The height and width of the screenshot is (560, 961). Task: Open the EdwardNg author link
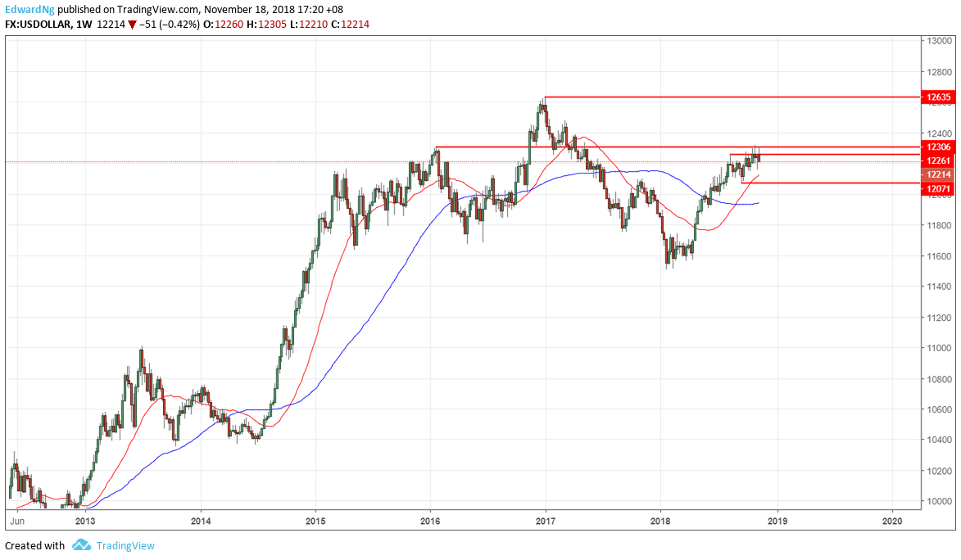pos(30,9)
